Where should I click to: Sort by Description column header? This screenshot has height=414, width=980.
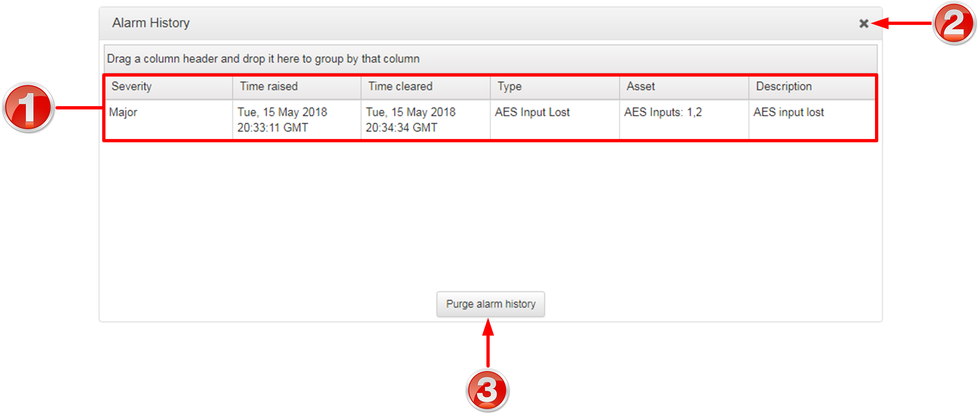[x=784, y=87]
